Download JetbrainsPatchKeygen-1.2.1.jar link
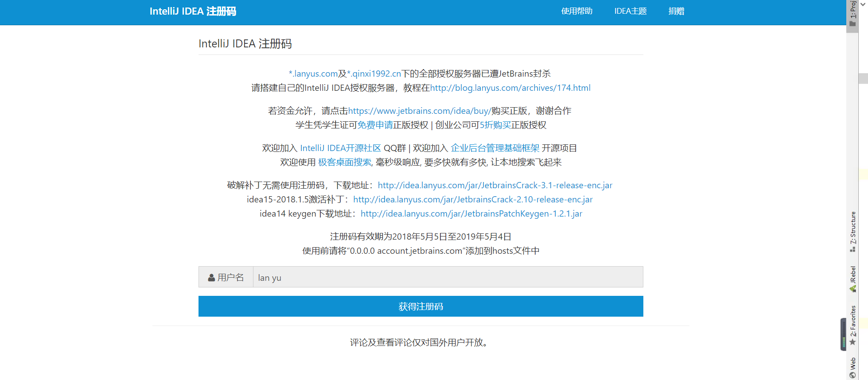The height and width of the screenshot is (380, 868). point(471,213)
